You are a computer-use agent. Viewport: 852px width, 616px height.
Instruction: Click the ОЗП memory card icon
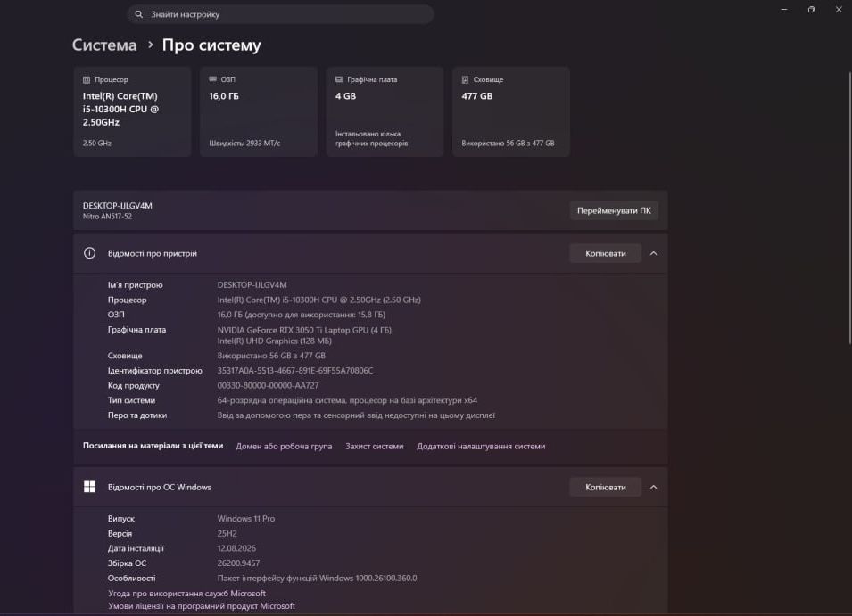pos(213,79)
